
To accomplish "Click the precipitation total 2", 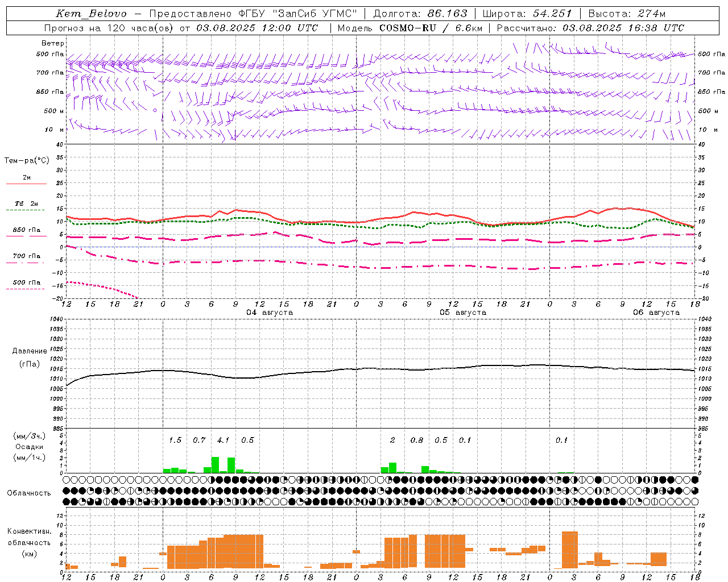I will [x=392, y=440].
